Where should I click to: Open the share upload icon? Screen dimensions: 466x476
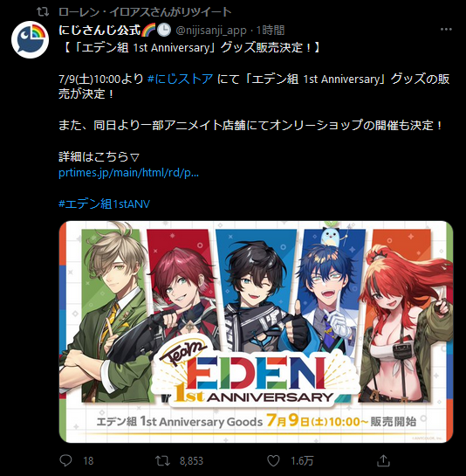point(383,460)
